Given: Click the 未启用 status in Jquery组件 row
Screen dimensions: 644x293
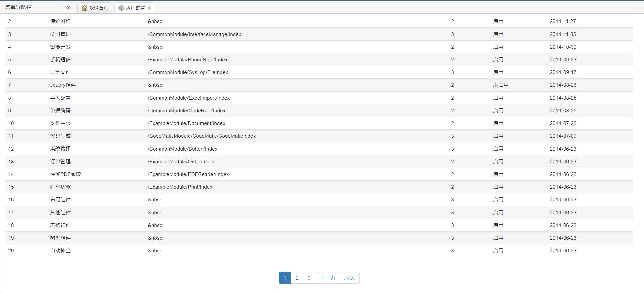Looking at the screenshot, I should (501, 85).
